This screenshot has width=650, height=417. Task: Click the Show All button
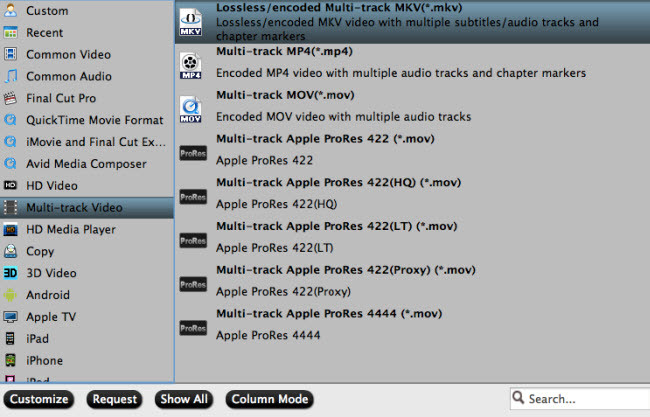pyautogui.click(x=184, y=399)
